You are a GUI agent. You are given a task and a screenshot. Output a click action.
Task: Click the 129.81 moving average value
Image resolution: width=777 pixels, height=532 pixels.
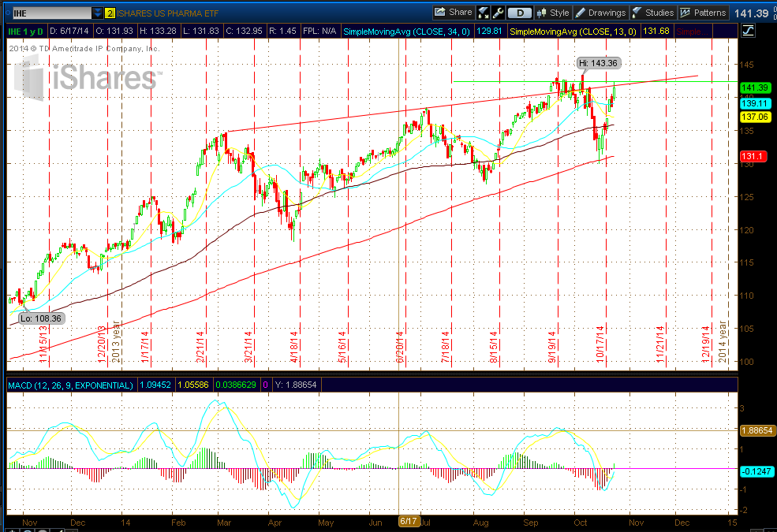tap(489, 32)
